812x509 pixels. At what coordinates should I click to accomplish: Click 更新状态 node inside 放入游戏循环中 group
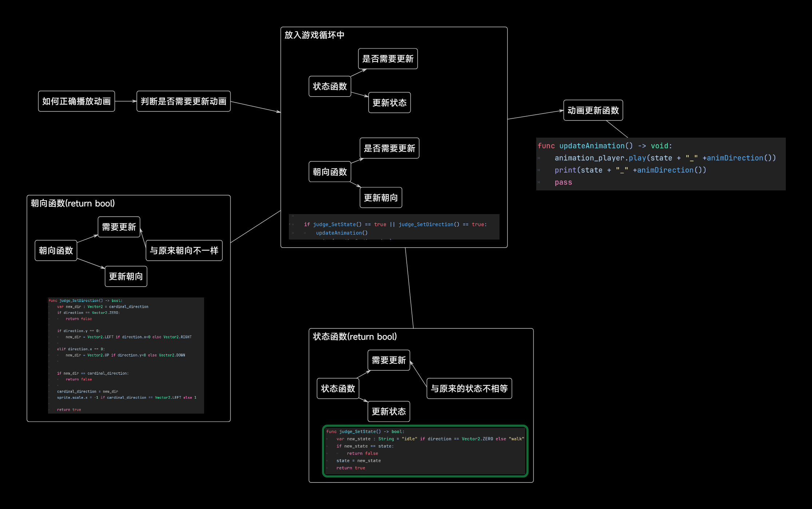389,103
